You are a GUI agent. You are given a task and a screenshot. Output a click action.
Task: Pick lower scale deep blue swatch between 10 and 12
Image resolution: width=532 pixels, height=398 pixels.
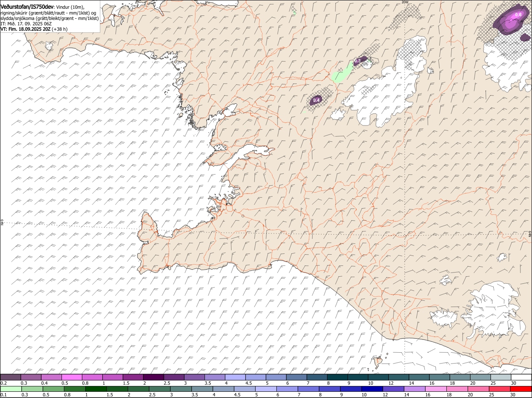pyautogui.click(x=372, y=389)
